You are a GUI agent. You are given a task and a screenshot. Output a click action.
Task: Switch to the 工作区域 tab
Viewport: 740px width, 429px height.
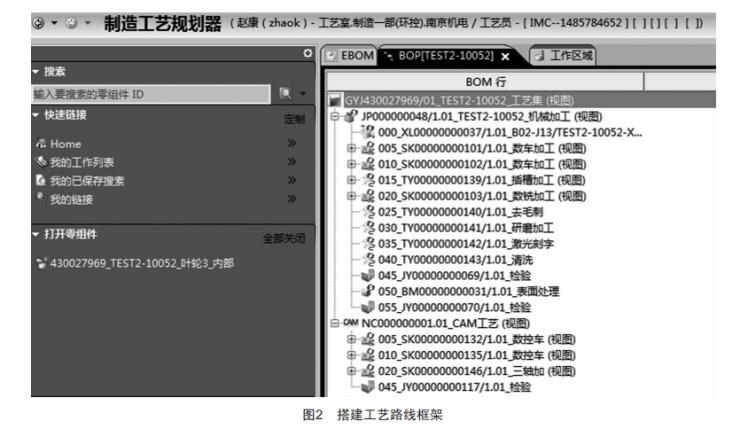(x=563, y=56)
